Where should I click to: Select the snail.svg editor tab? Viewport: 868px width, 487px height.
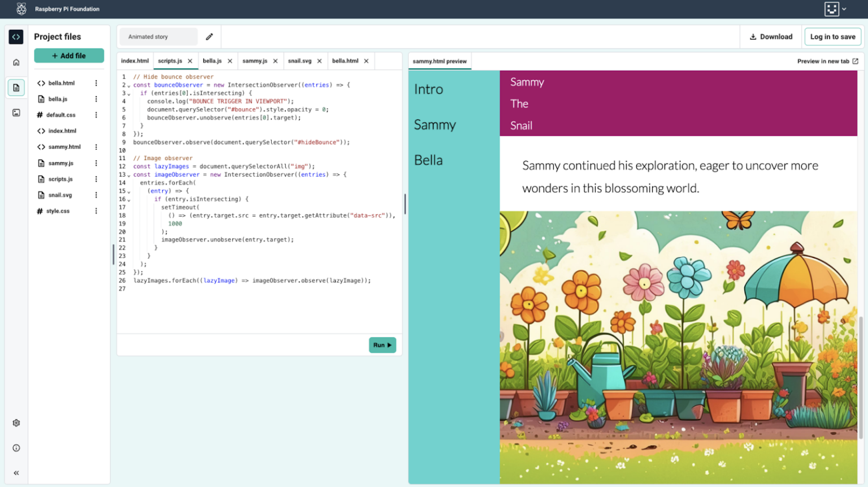(x=300, y=61)
